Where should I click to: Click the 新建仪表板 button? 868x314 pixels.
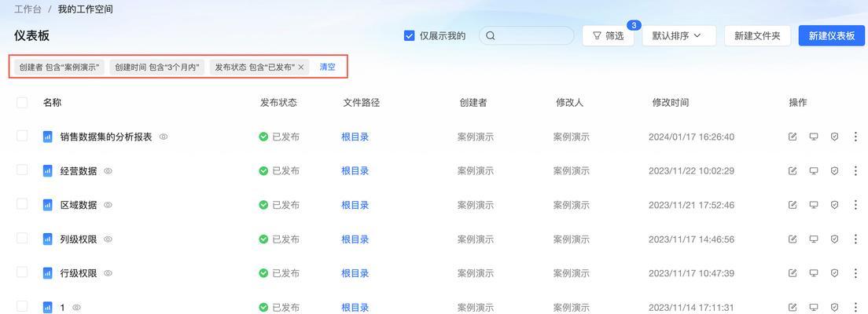(x=832, y=36)
